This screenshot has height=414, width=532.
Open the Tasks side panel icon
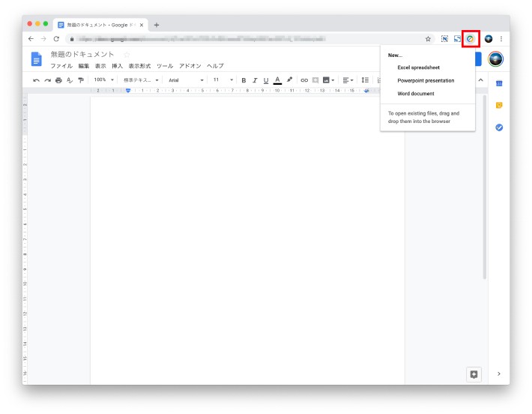[499, 127]
